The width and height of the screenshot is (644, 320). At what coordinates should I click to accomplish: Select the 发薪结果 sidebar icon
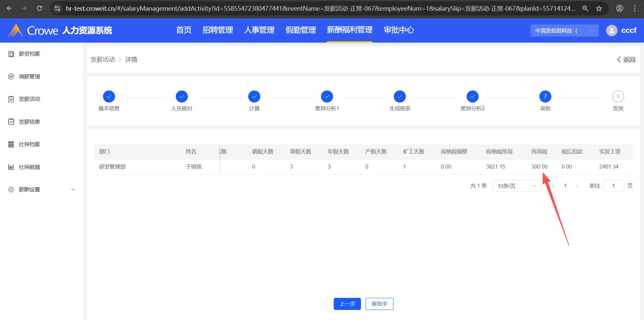point(11,122)
